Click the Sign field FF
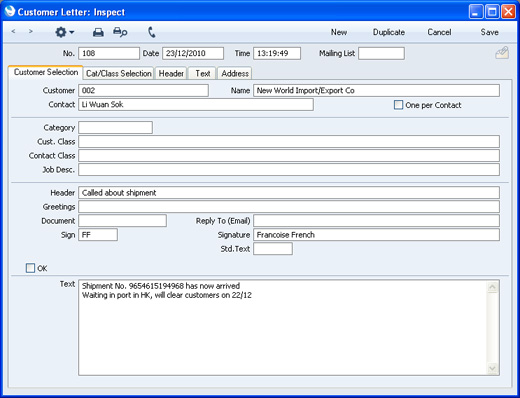 (x=98, y=235)
